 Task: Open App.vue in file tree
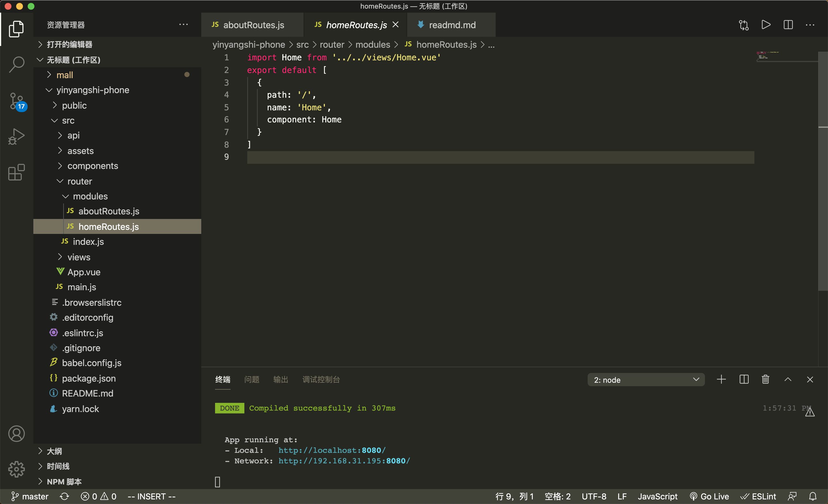click(x=117, y=272)
